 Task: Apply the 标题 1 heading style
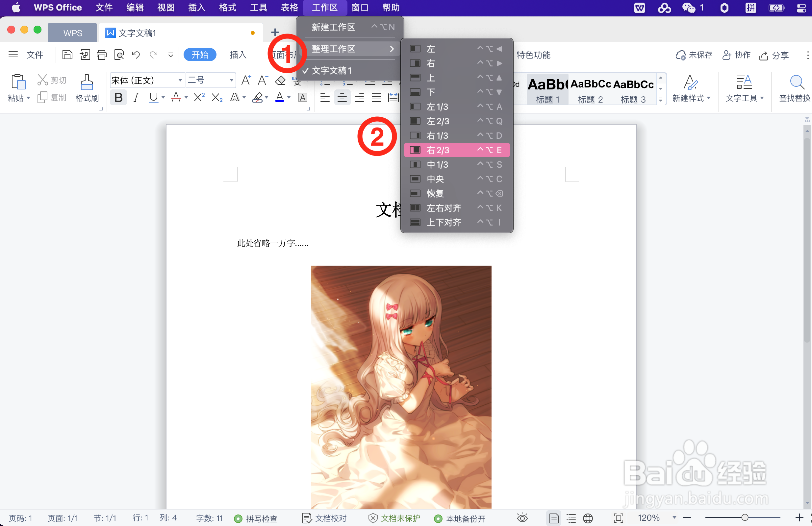click(547, 89)
